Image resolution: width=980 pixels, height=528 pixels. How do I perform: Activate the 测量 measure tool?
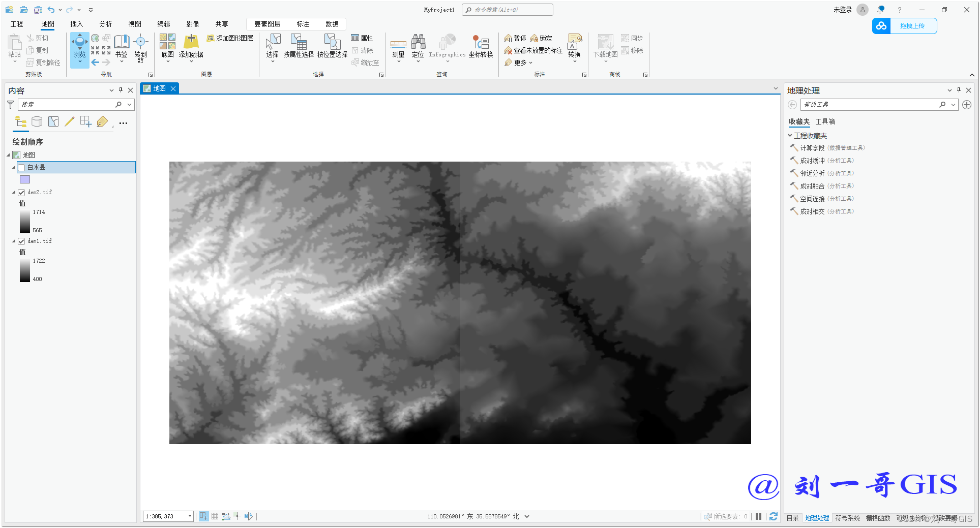pos(398,49)
